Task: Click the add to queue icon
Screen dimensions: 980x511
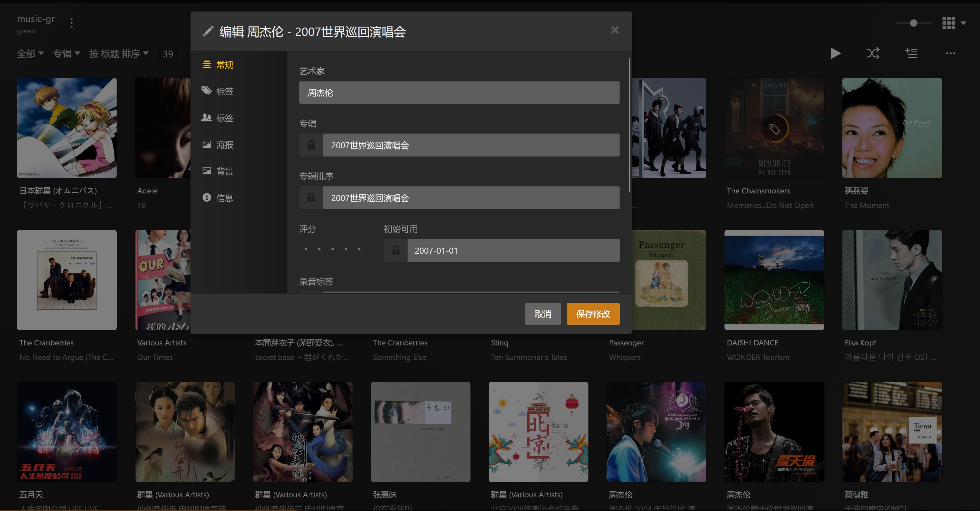Action: click(911, 53)
